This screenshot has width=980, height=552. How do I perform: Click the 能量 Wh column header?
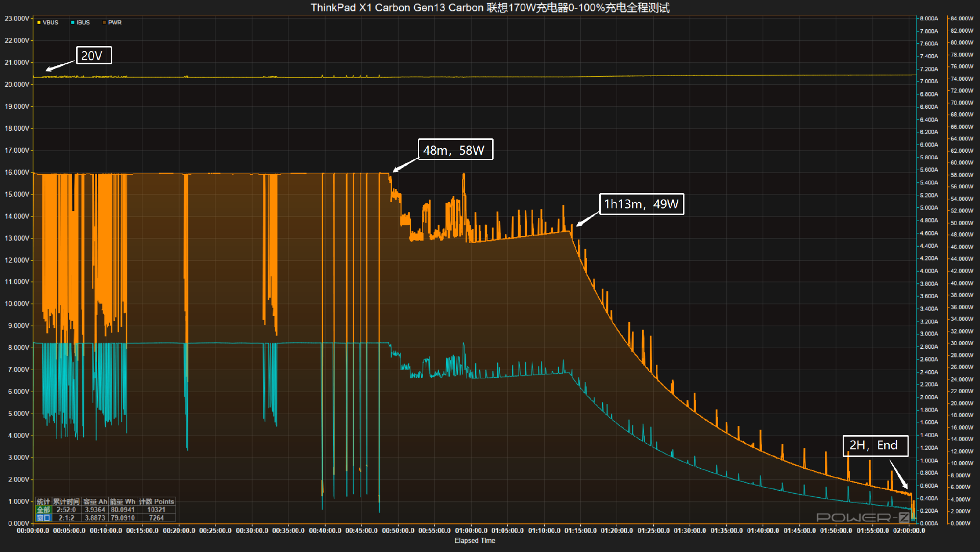[x=122, y=501]
